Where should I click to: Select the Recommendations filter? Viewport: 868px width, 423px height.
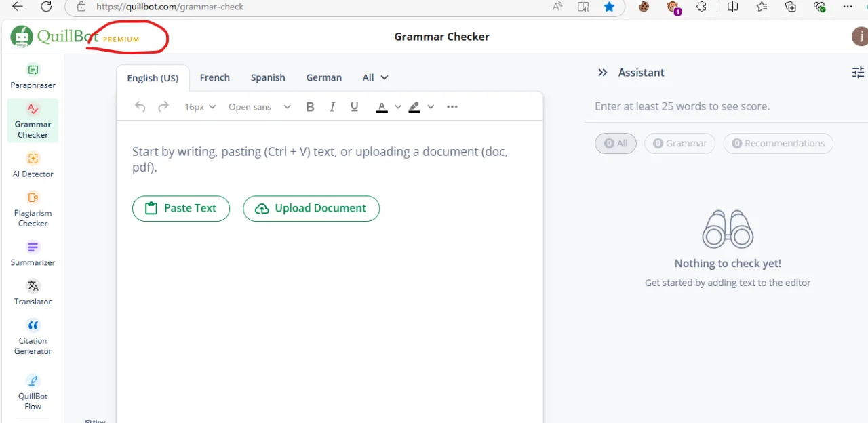click(778, 143)
